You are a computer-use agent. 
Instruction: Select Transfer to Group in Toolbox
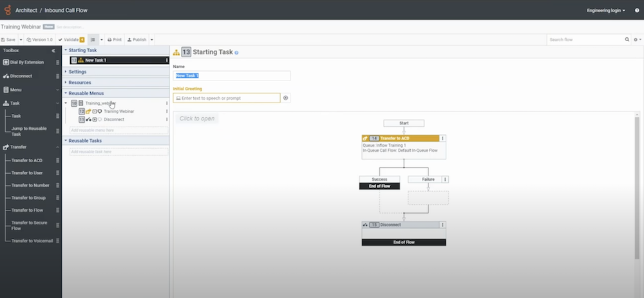pyautogui.click(x=28, y=198)
